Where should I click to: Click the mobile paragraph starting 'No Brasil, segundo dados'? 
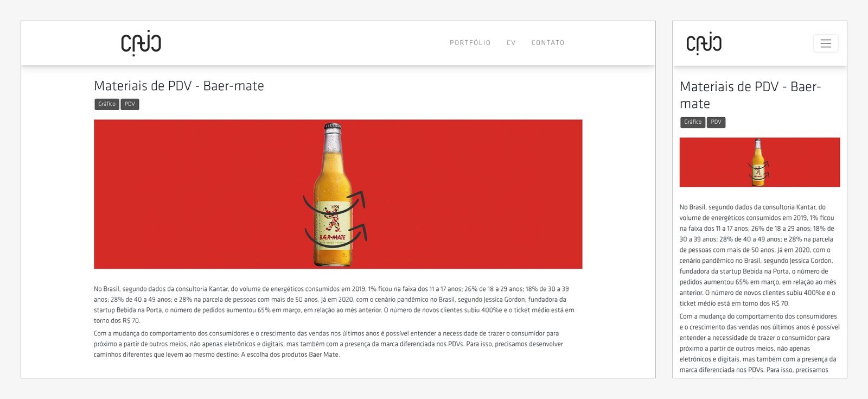click(758, 255)
